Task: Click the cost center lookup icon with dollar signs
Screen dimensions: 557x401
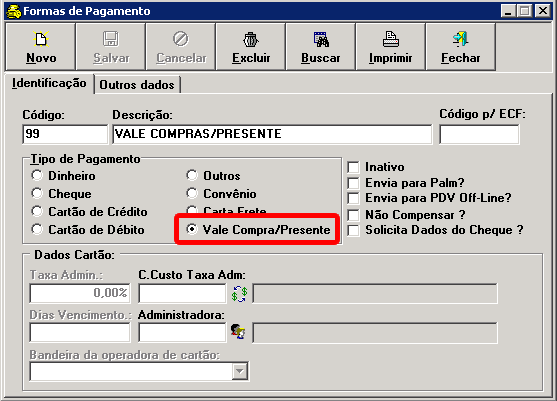Action: click(239, 294)
